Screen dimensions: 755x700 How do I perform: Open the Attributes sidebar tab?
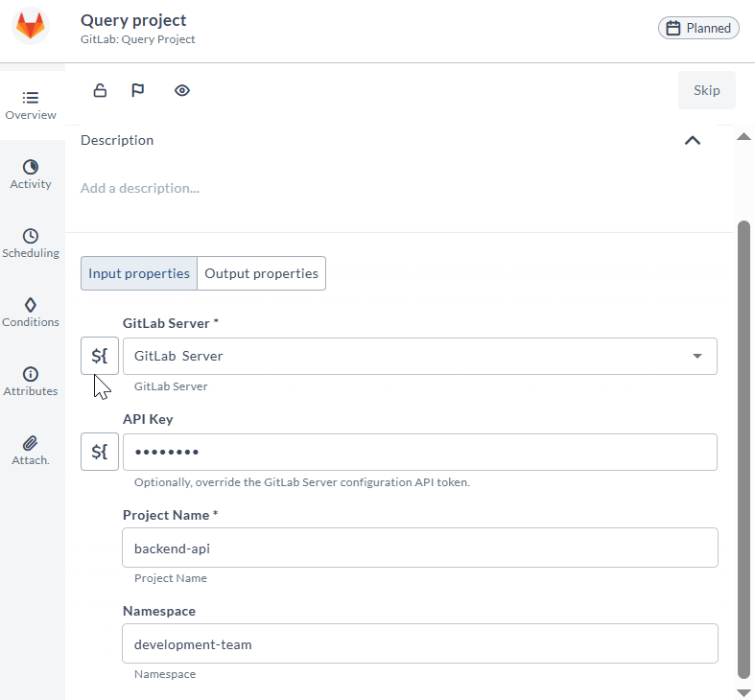point(31,382)
